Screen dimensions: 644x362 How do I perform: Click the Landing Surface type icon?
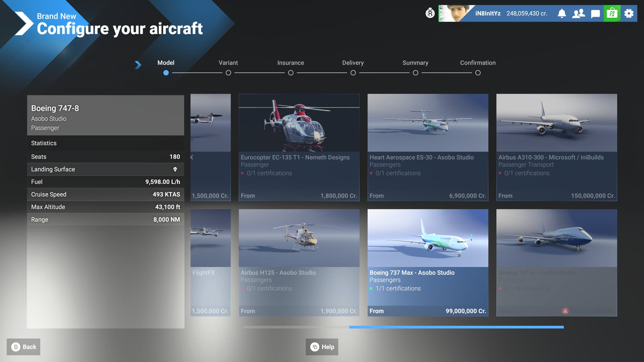tap(175, 169)
